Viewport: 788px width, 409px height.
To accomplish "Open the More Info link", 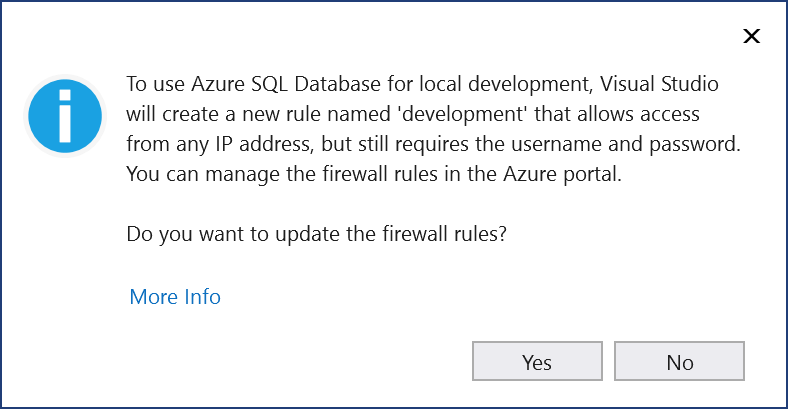I will point(175,297).
